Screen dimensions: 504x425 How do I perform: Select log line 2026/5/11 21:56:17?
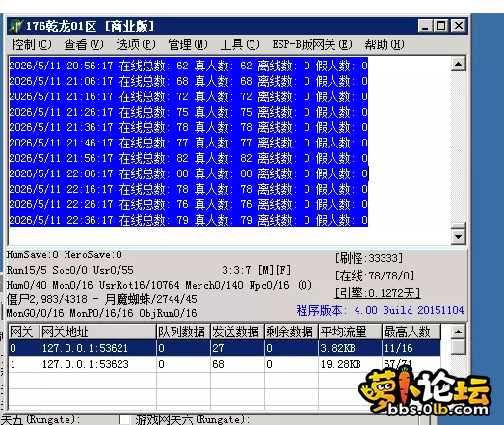[189, 158]
